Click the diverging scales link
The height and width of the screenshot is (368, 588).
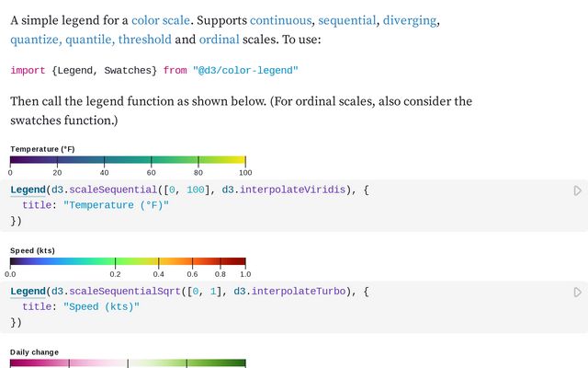[x=410, y=19]
